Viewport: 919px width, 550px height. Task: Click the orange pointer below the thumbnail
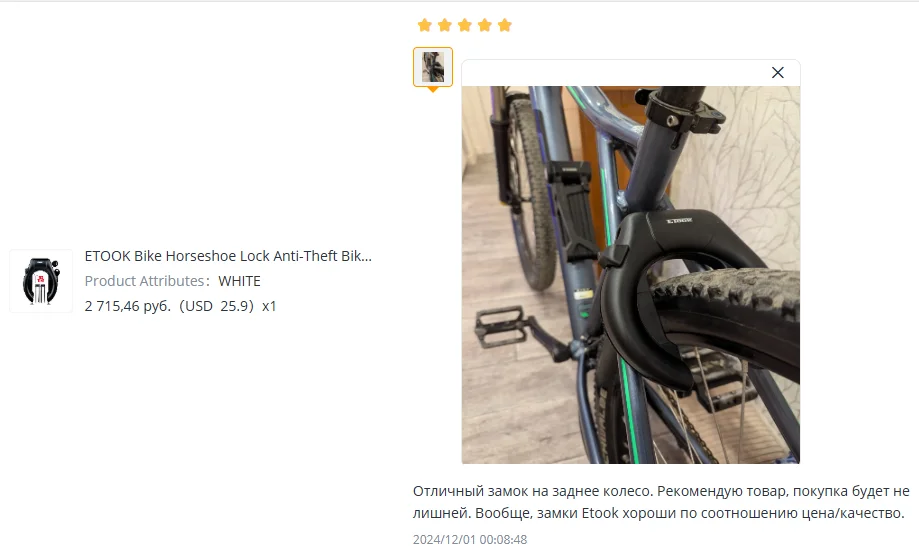433,90
